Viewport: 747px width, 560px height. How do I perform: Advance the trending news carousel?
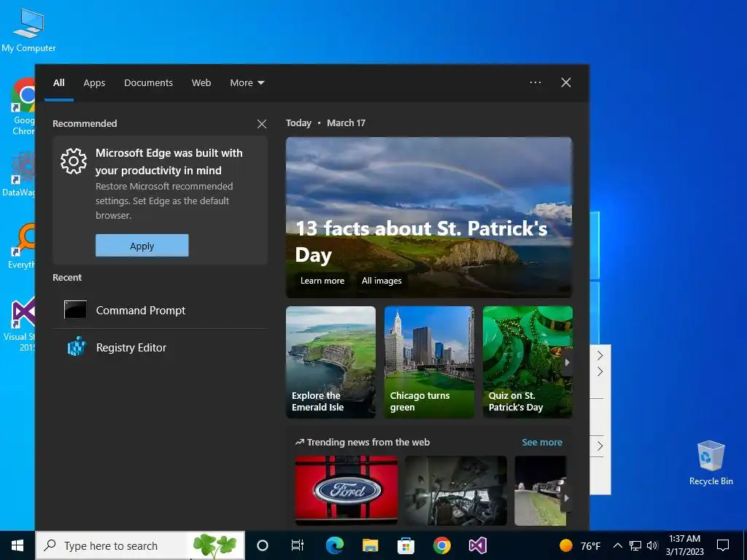tap(566, 498)
